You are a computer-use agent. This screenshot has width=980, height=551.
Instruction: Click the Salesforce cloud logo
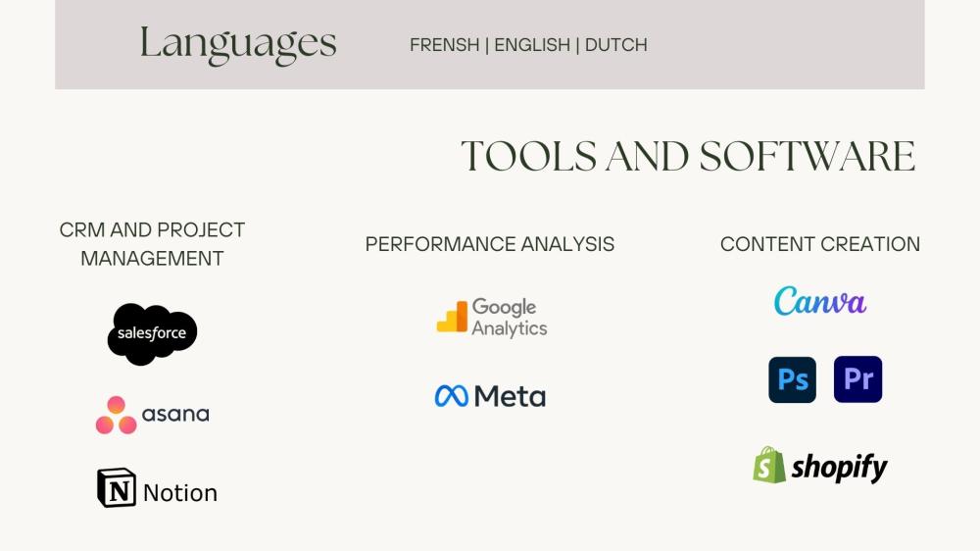pyautogui.click(x=152, y=334)
